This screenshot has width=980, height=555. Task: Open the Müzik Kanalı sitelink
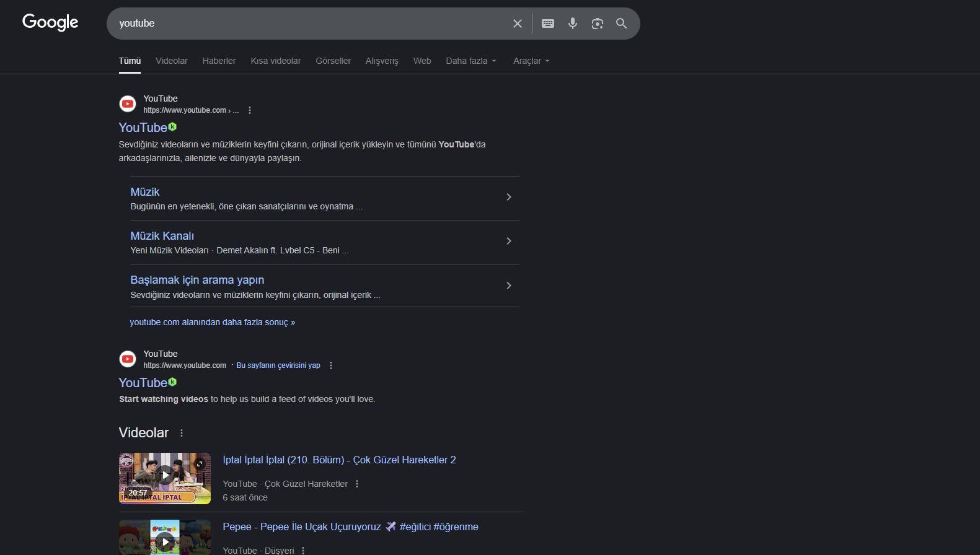click(162, 236)
